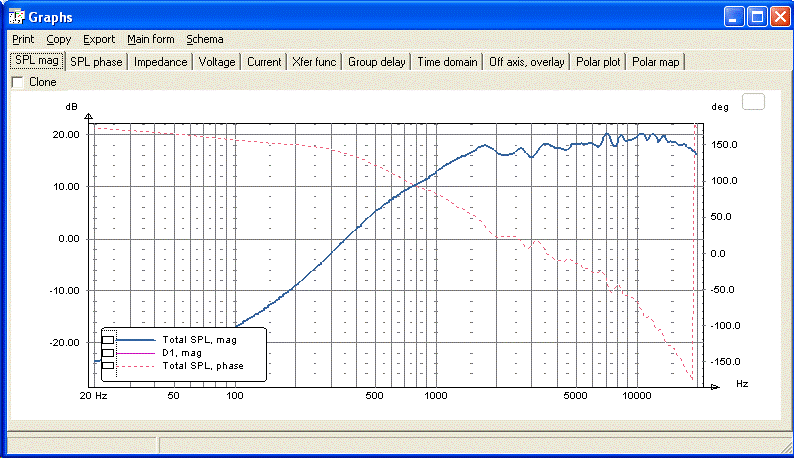Open the Schema menu
The width and height of the screenshot is (794, 458).
coord(205,39)
